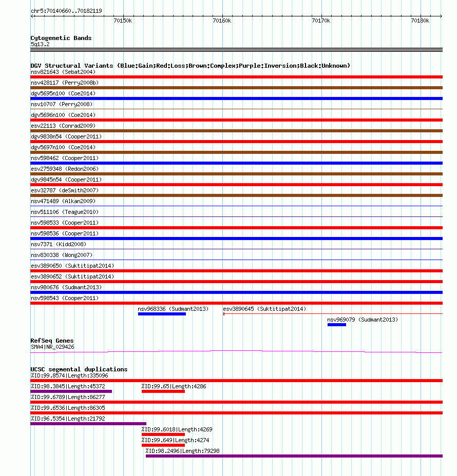Image resolution: width=457 pixels, height=476 pixels.
Task: Select nsv598536 (Cooper2011) label
Action: (65, 234)
